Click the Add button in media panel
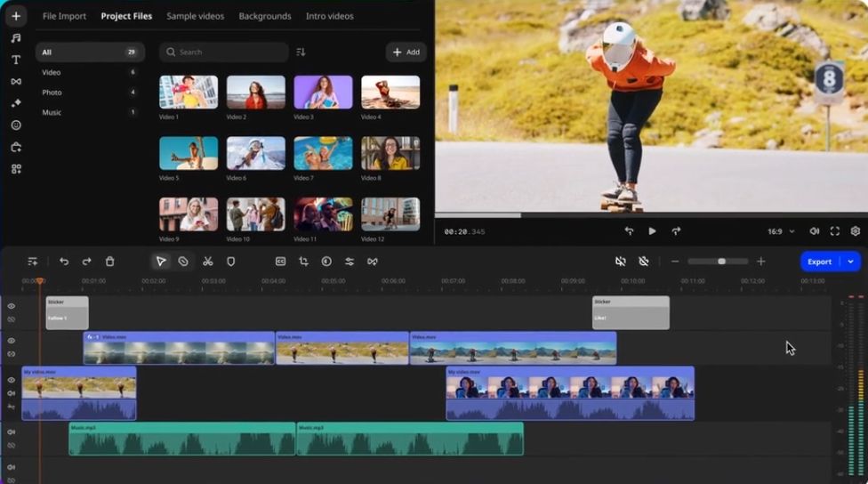 point(406,52)
